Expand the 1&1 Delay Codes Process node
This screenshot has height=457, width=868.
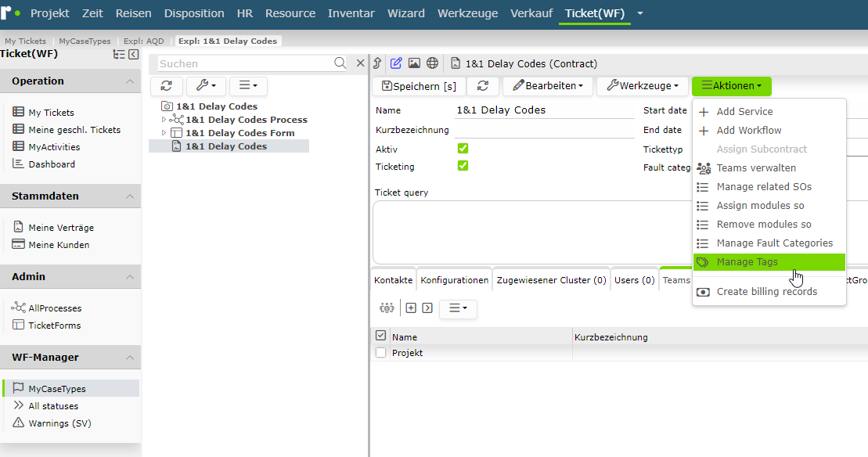(x=164, y=120)
